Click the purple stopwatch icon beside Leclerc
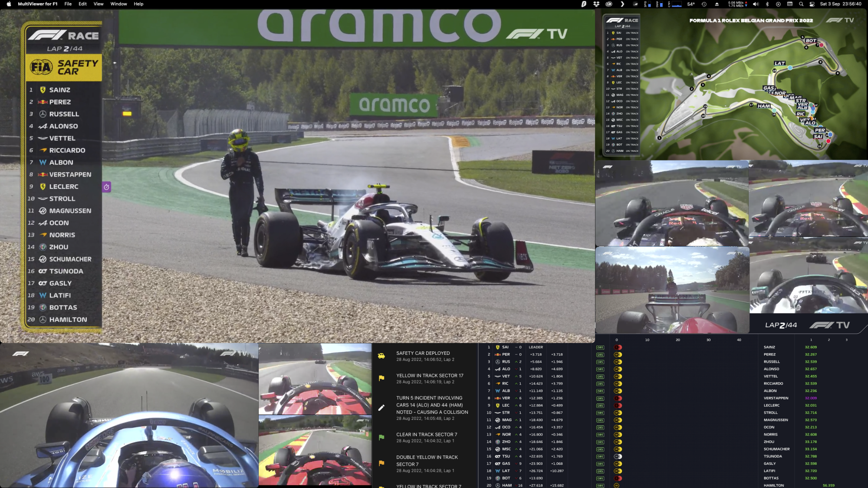The height and width of the screenshot is (488, 868). click(106, 187)
